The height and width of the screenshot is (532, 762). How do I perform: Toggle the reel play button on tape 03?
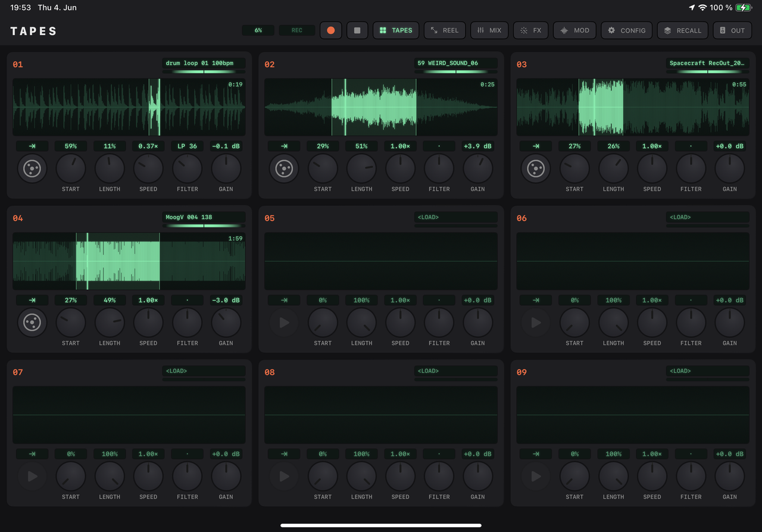coord(536,169)
